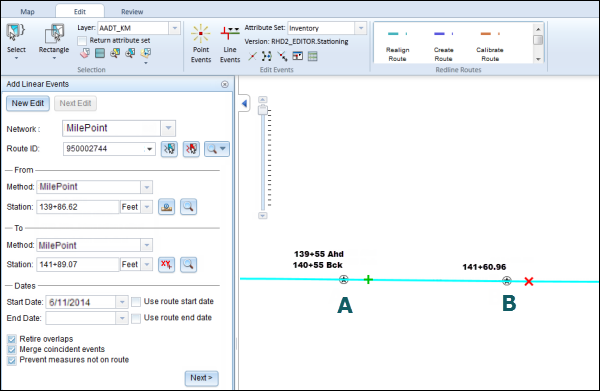Open Line Events tool

pyautogui.click(x=230, y=43)
